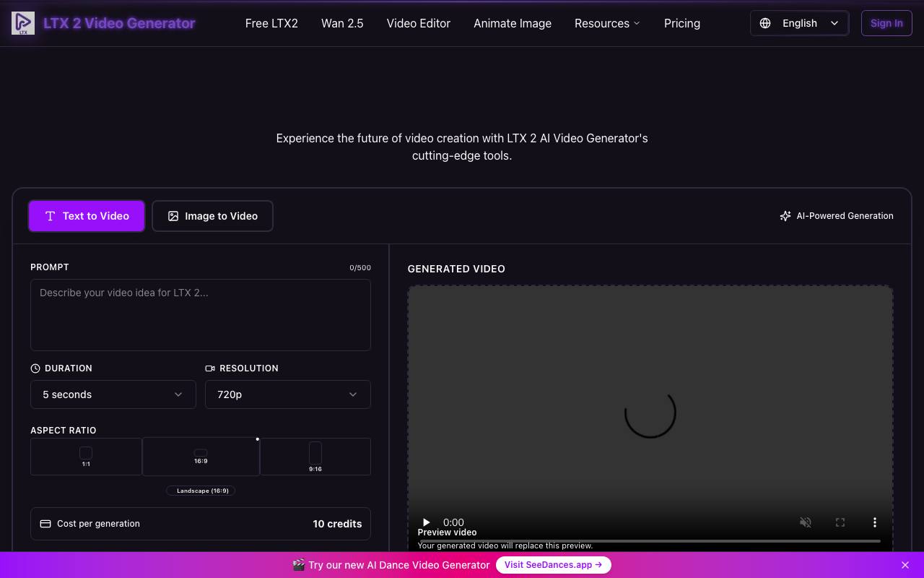The width and height of the screenshot is (924, 578).
Task: Play the preview video
Action: [x=426, y=522]
